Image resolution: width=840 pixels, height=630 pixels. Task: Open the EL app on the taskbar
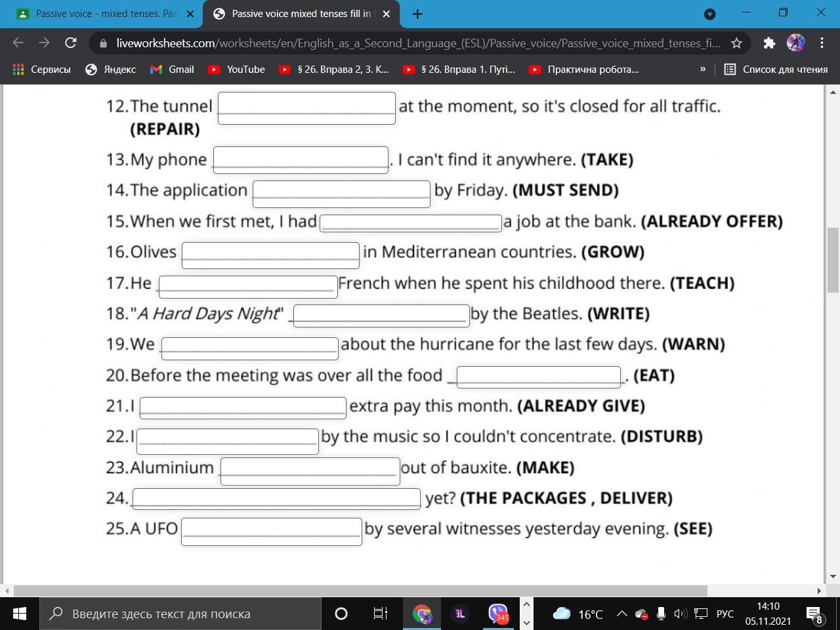click(x=460, y=614)
